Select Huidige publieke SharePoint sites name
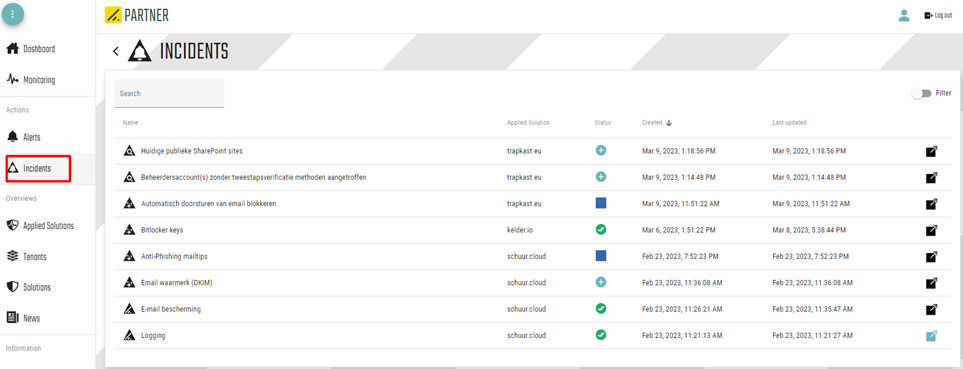963x369 pixels. pos(193,151)
